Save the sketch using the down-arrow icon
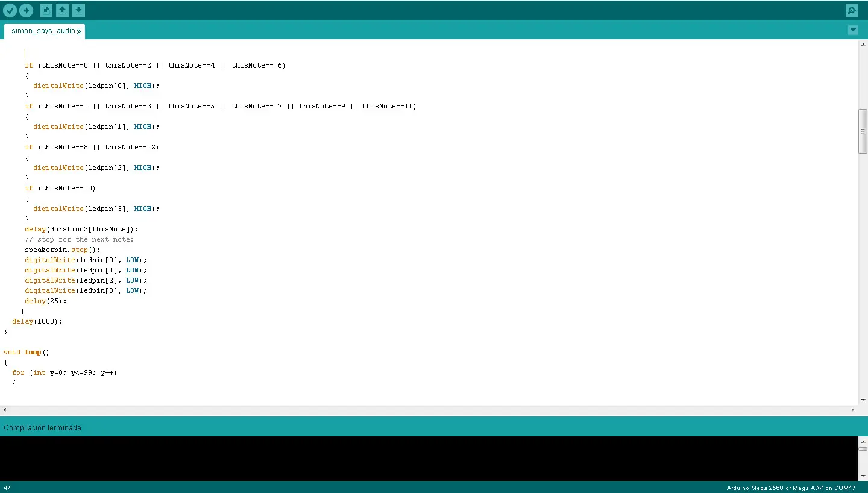Screen dimensions: 868x493 79,10
